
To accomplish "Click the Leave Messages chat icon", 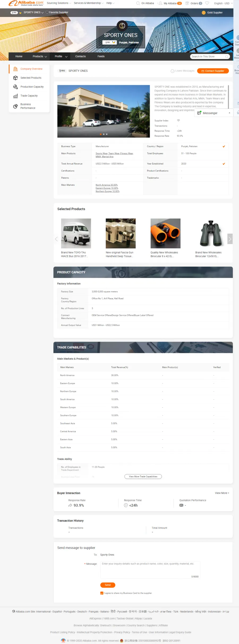I will [173, 71].
